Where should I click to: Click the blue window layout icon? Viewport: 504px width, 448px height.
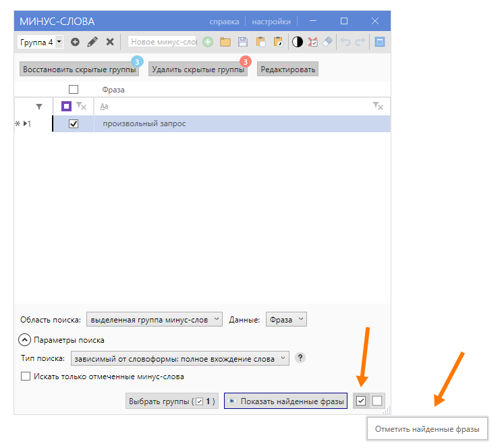pyautogui.click(x=380, y=42)
